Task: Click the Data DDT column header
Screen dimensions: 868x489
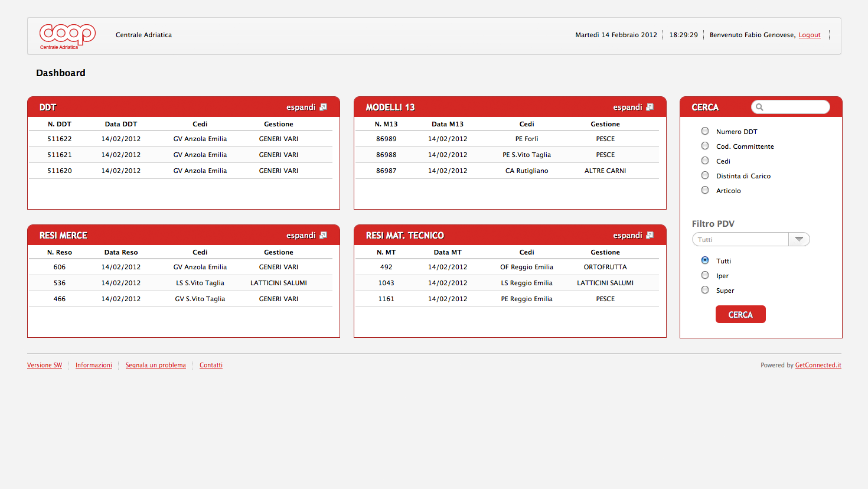Action: [x=121, y=124]
